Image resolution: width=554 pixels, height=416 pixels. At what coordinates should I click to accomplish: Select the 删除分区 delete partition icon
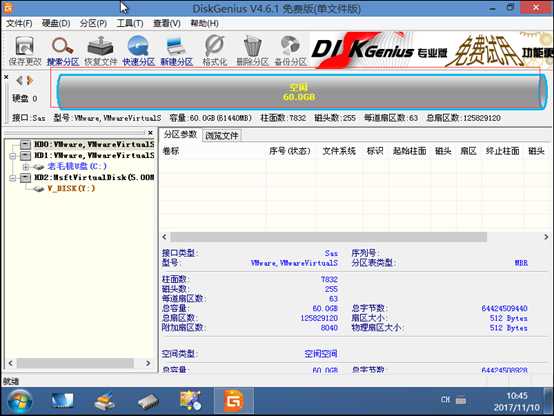coord(252,51)
